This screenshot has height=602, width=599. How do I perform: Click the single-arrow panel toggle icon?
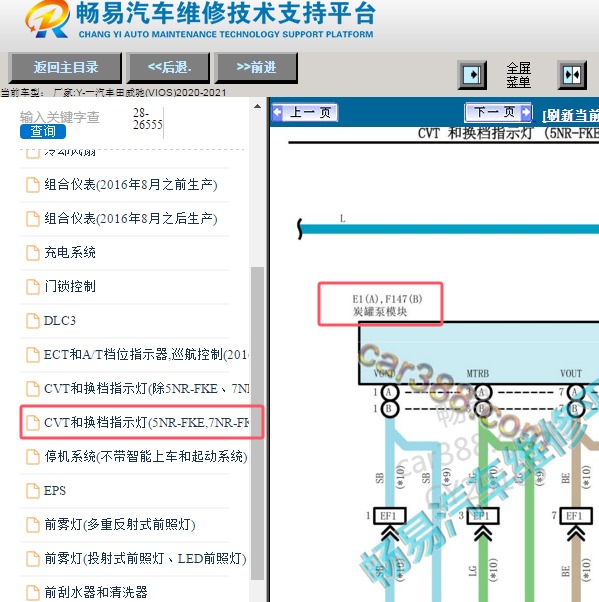pyautogui.click(x=472, y=74)
